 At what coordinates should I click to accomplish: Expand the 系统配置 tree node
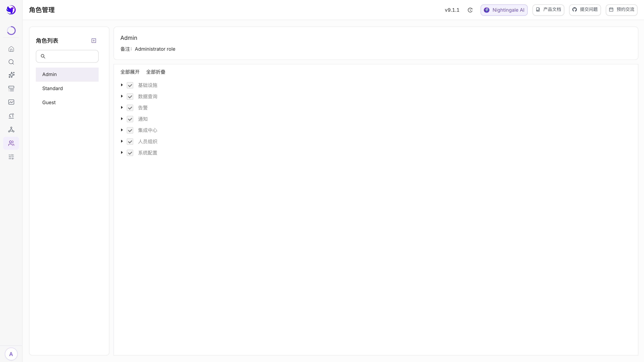pyautogui.click(x=122, y=152)
